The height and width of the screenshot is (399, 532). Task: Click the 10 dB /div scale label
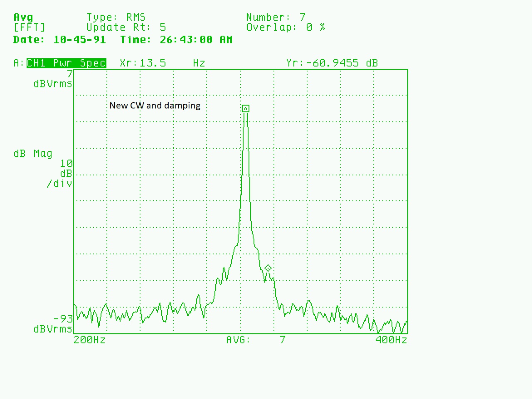point(60,173)
